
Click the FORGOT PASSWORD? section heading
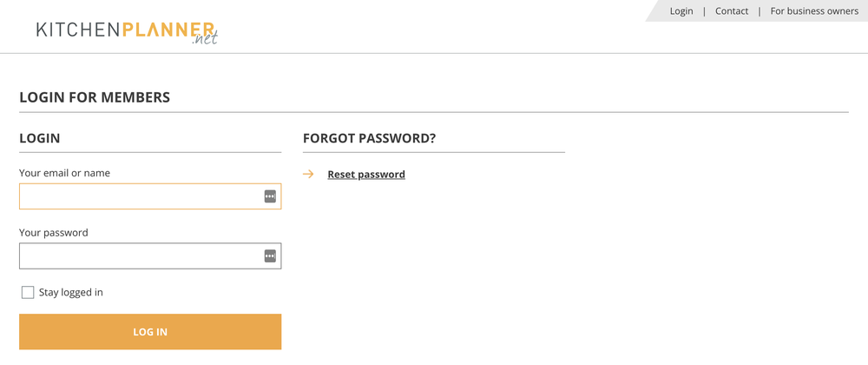369,138
